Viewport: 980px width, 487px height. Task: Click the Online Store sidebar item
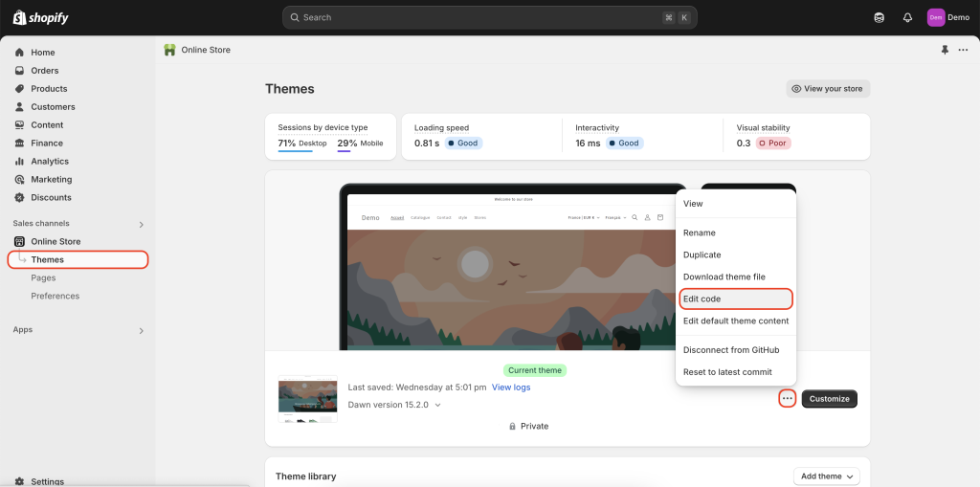click(56, 241)
